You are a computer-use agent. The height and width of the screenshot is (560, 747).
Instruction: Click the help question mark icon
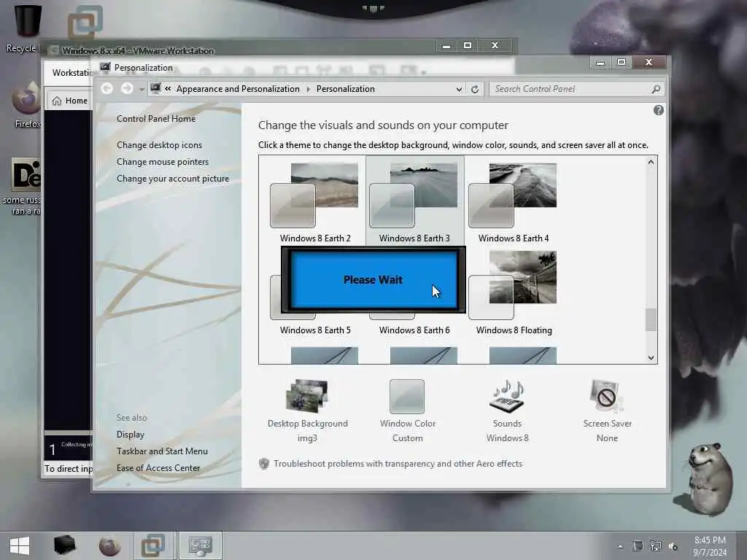[x=659, y=111]
